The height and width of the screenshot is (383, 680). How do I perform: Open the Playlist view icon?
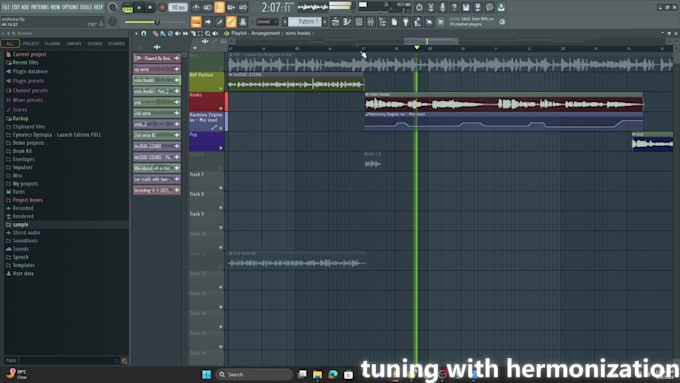[x=336, y=22]
